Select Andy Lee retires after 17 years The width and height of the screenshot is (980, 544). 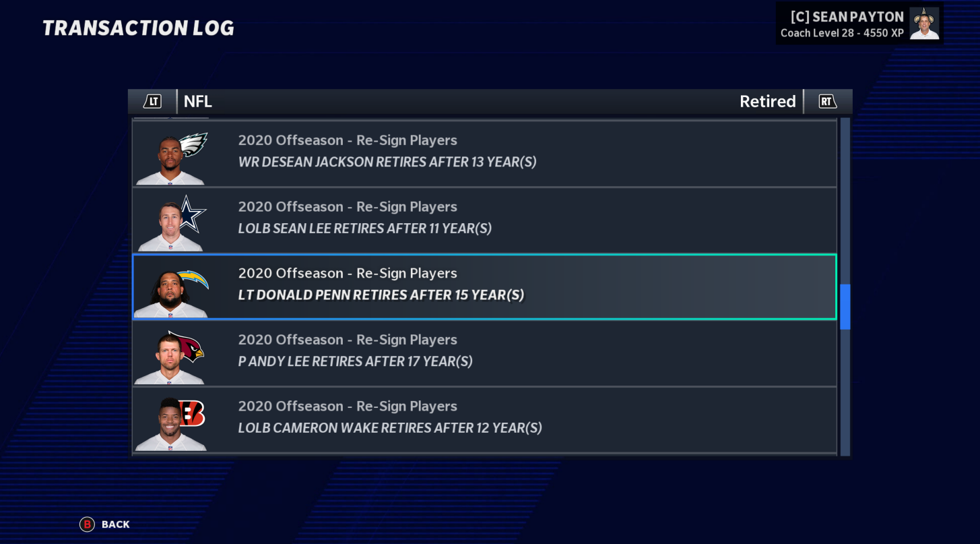coord(485,352)
